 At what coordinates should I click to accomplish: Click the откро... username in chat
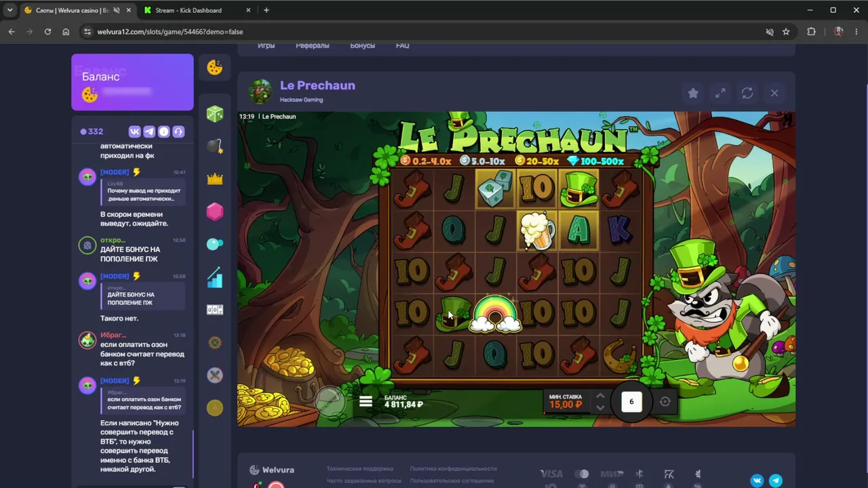tap(113, 240)
